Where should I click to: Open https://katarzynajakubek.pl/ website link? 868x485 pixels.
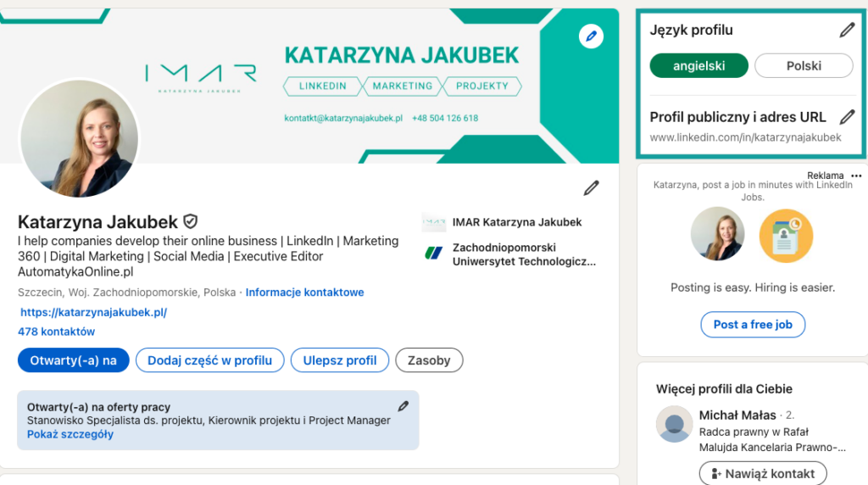tap(93, 312)
